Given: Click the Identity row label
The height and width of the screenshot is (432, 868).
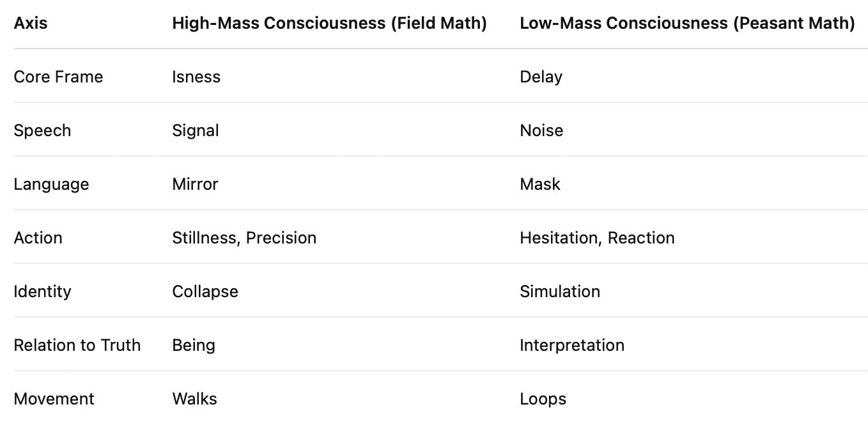Looking at the screenshot, I should pos(42,291).
